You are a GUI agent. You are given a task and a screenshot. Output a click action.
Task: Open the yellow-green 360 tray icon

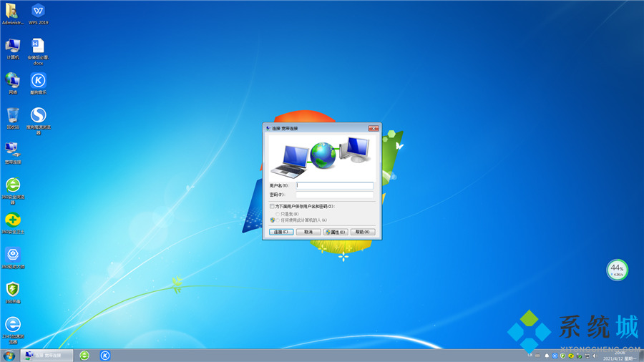(571, 356)
